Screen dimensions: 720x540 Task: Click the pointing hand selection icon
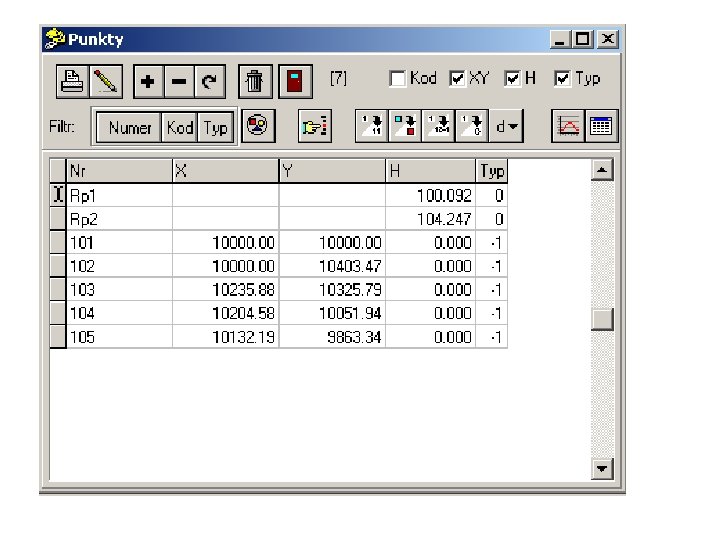click(315, 126)
